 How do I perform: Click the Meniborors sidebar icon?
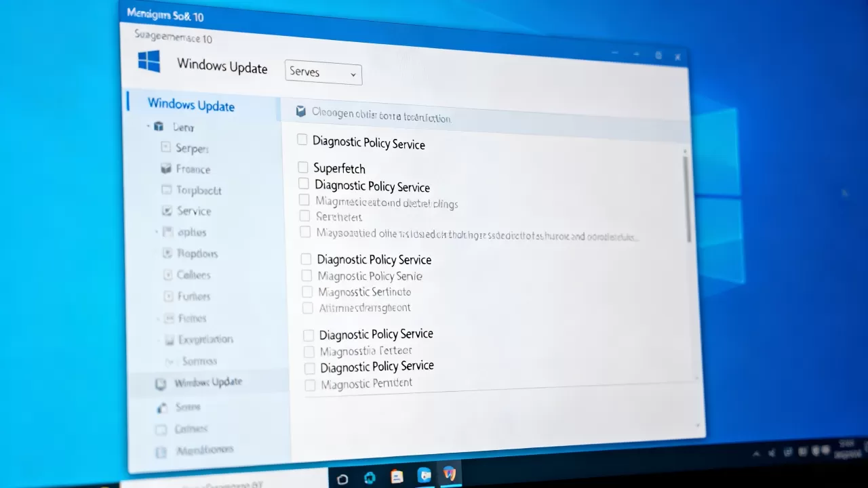[161, 451]
